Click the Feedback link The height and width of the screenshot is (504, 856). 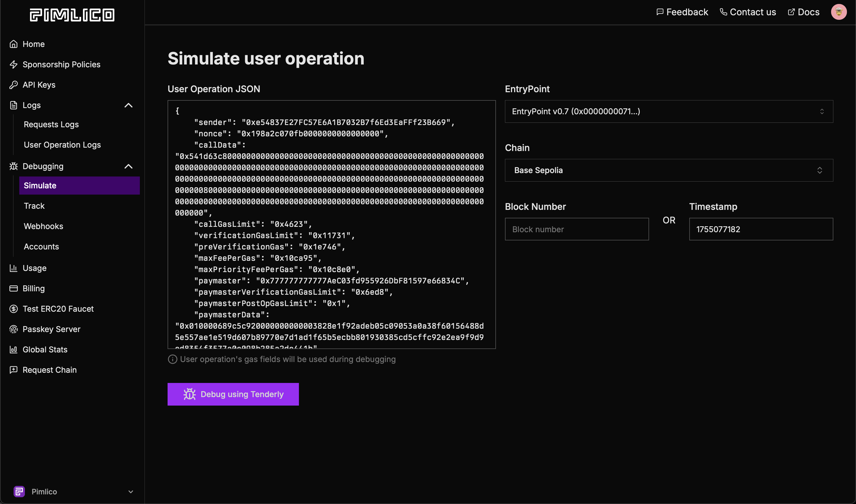(682, 12)
